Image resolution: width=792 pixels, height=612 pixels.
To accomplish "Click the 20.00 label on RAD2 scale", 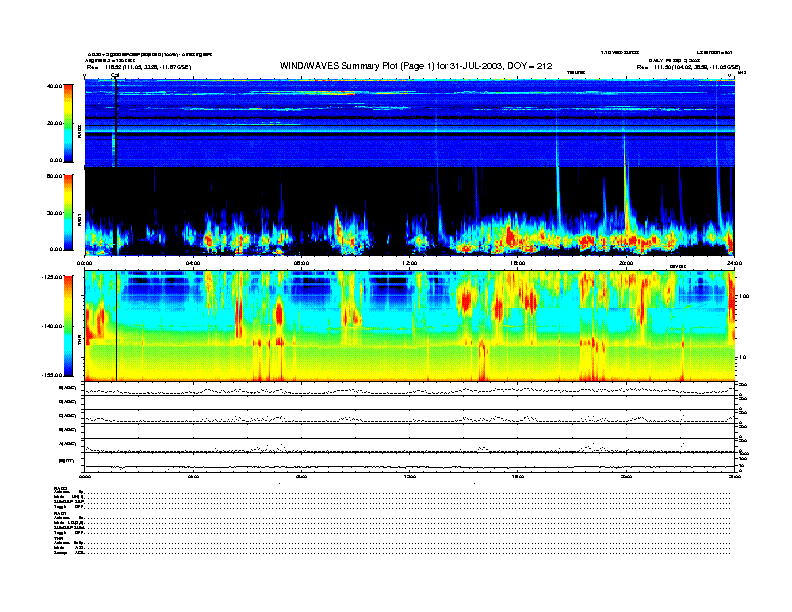I will point(54,123).
